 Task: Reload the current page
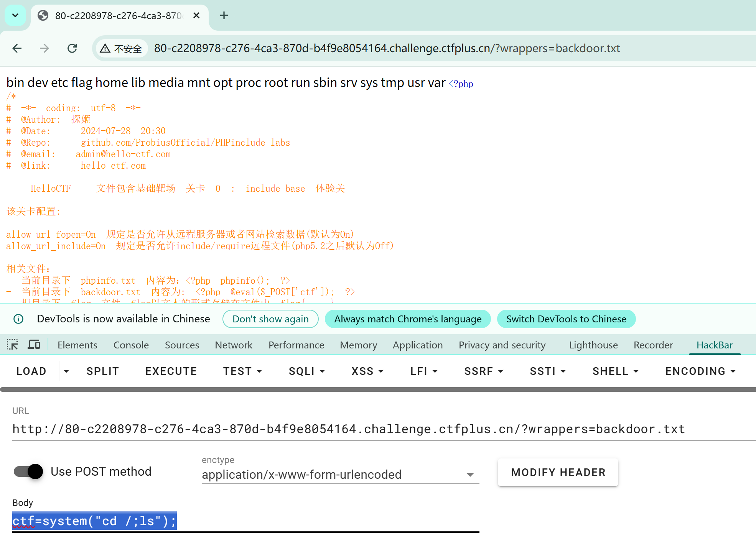(x=72, y=48)
